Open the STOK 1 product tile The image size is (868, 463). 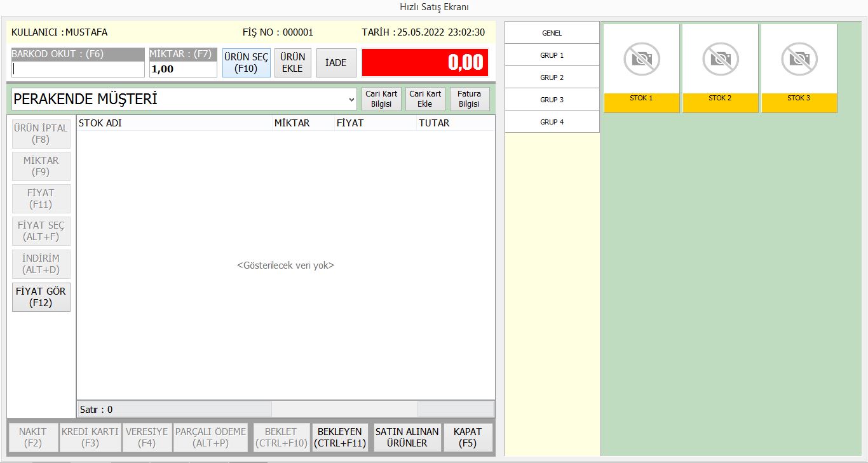(641, 68)
